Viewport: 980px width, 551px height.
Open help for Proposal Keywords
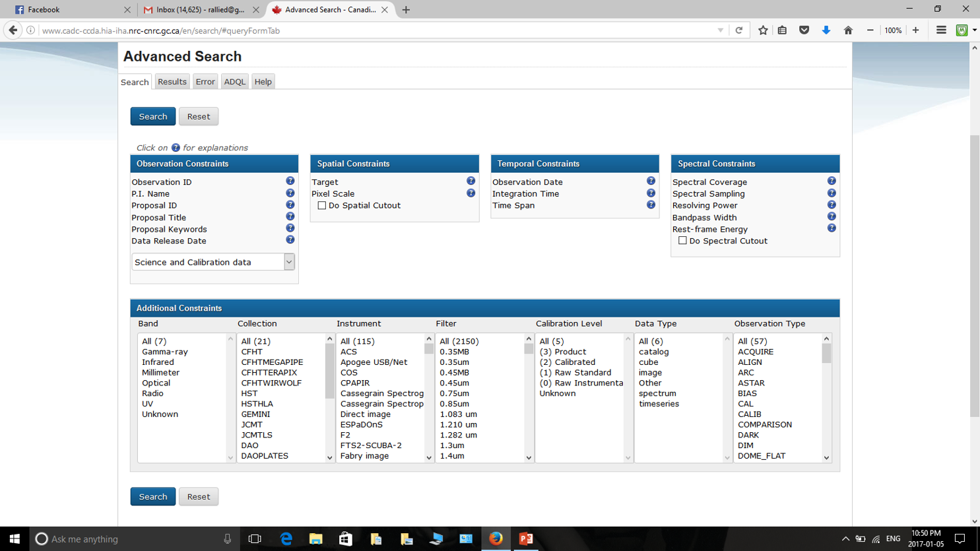tap(290, 228)
